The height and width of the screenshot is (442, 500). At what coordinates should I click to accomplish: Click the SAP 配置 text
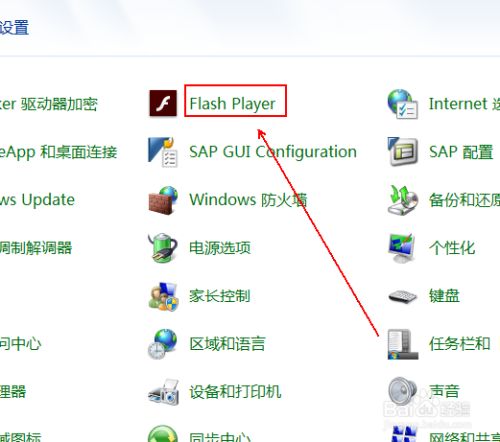coord(461,152)
